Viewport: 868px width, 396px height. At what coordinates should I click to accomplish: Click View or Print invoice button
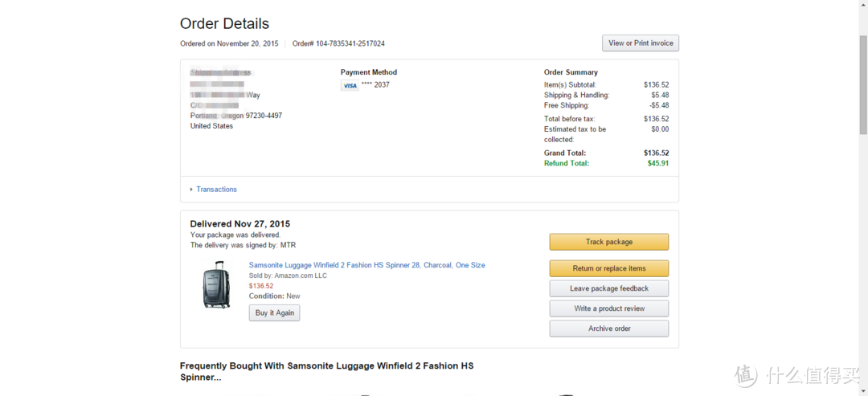click(x=641, y=43)
